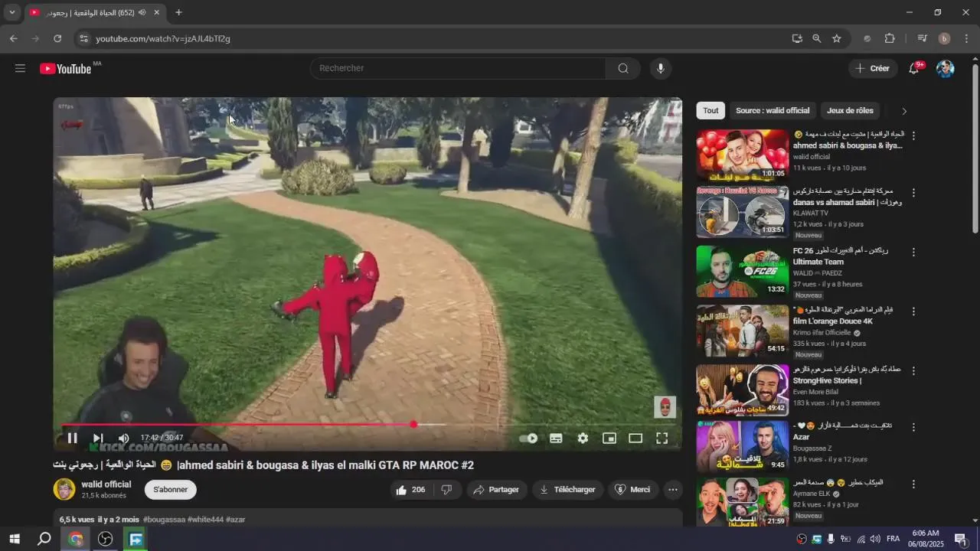This screenshot has width=980, height=551.
Task: Seek using the red progress bar handle
Action: coord(413,424)
